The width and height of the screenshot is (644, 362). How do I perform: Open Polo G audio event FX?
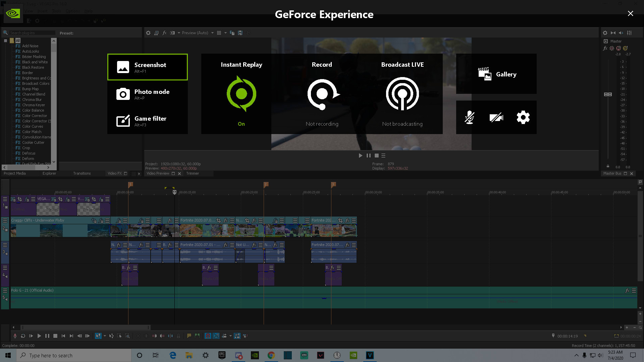pos(627,291)
